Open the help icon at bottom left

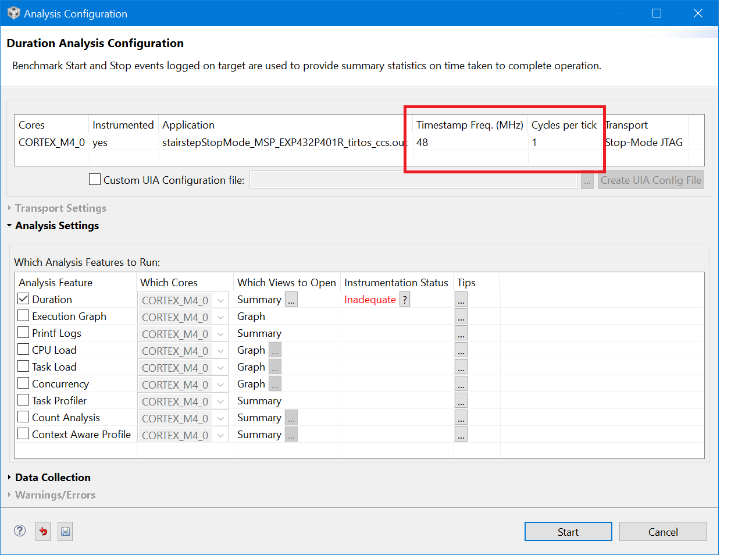pos(20,531)
